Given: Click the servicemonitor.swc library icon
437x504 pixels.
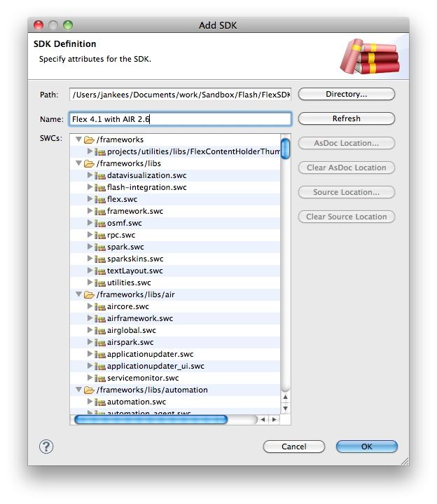Looking at the screenshot, I should (x=100, y=378).
